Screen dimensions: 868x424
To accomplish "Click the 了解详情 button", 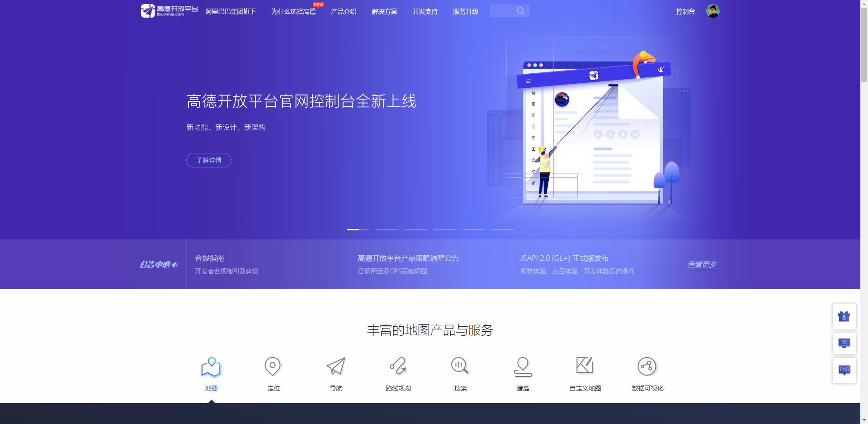I will [x=208, y=160].
